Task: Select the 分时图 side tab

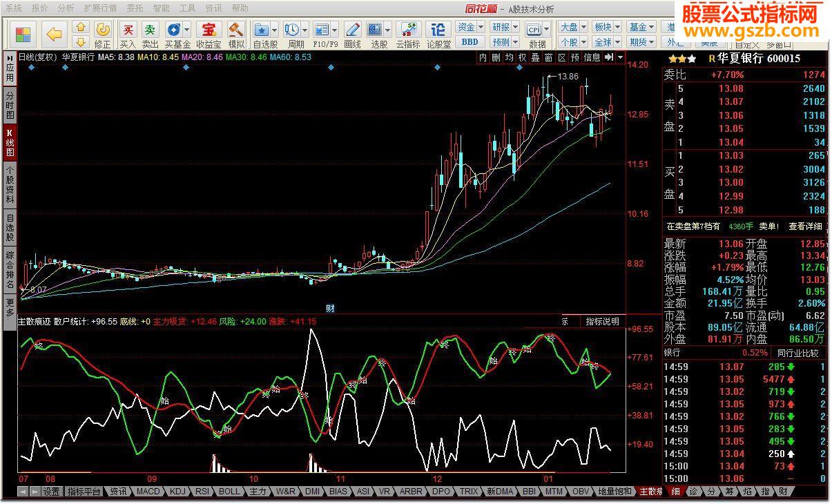Action: 10,106
